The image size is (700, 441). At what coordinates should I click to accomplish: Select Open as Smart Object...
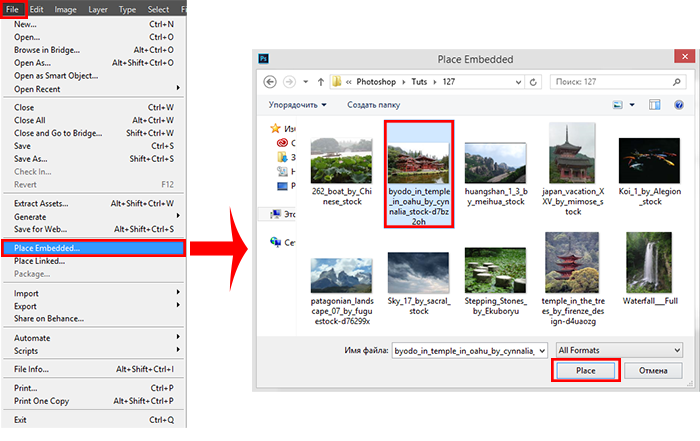[x=93, y=76]
